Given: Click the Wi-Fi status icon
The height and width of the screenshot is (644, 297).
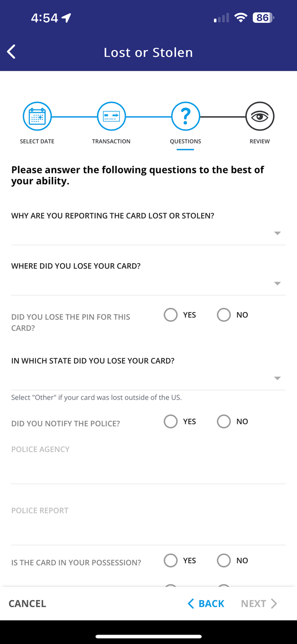Looking at the screenshot, I should tap(241, 18).
